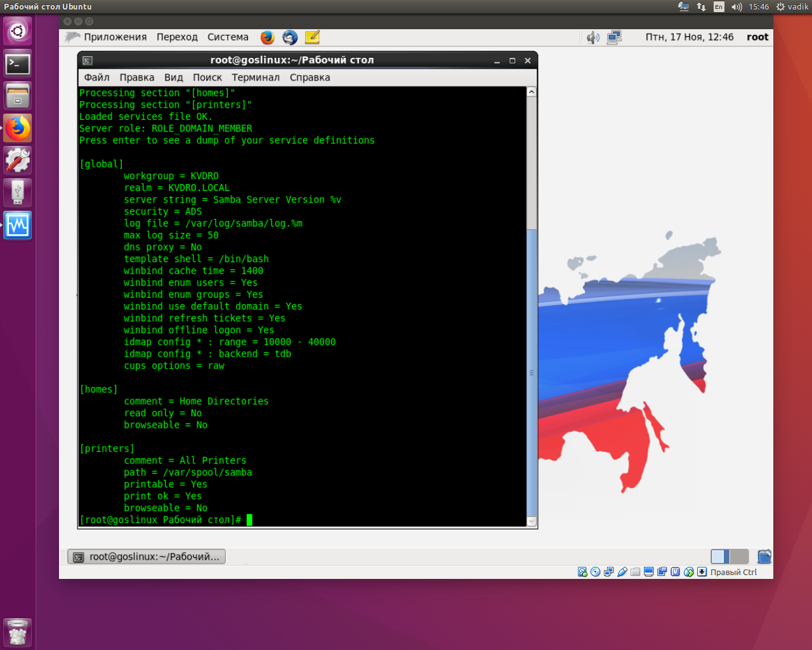812x650 pixels.
Task: Click the Ubuntu top bar computer indicator icon
Action: [683, 6]
